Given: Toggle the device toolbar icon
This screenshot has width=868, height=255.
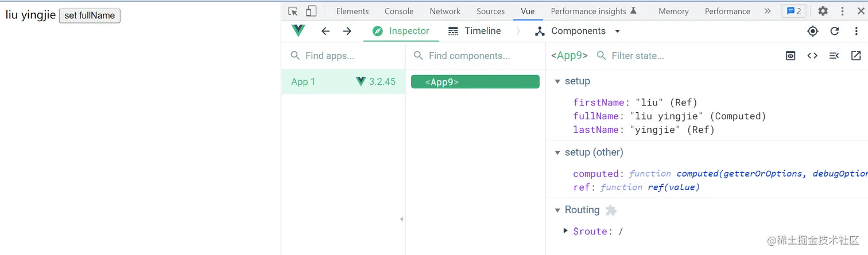Looking at the screenshot, I should click(x=311, y=11).
